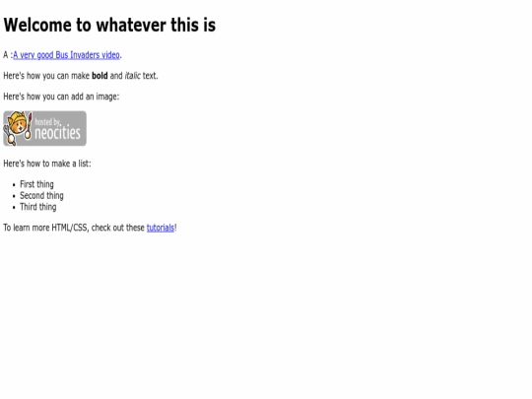Click the "hosted by" text in the badge
The image size is (532, 399).
(x=47, y=122)
